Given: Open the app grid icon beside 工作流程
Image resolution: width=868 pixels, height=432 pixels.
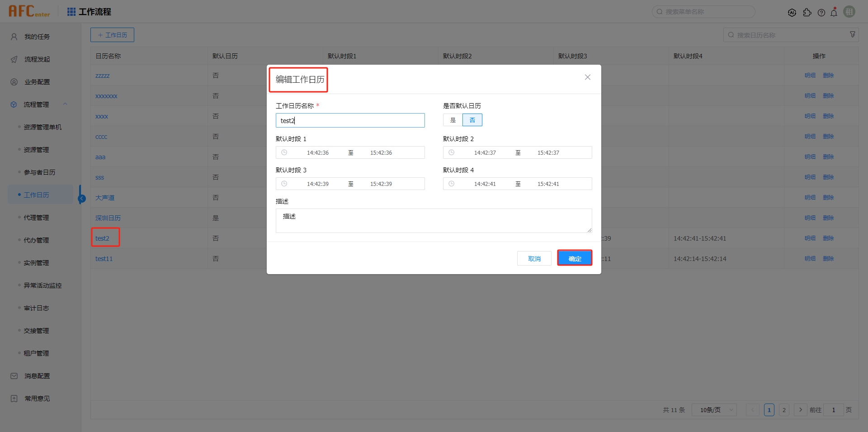Looking at the screenshot, I should click(71, 12).
